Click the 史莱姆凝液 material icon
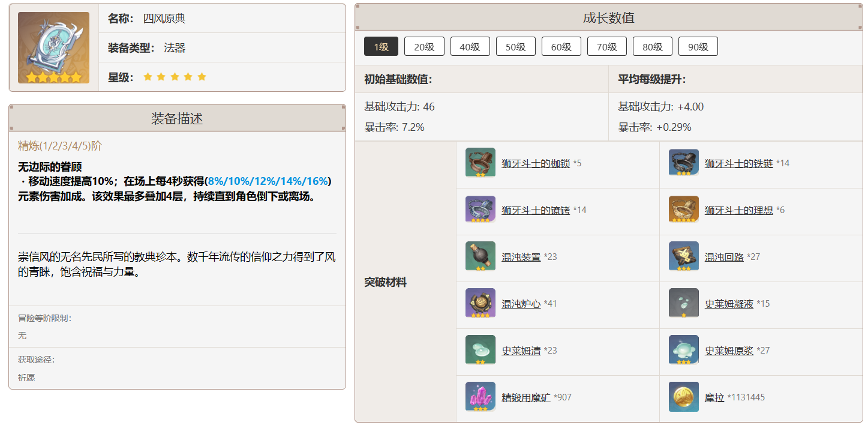868x428 pixels. point(683,304)
